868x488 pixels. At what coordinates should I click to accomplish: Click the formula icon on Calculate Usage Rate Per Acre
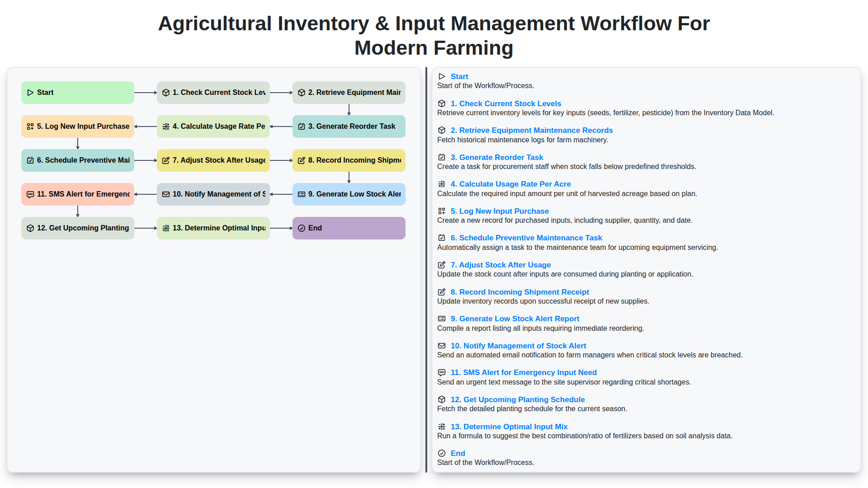coord(166,126)
